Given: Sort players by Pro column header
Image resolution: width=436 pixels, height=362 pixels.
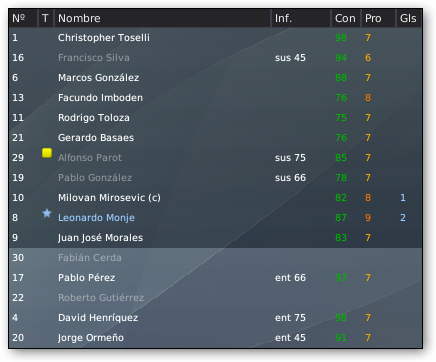Looking at the screenshot, I should click(x=378, y=18).
